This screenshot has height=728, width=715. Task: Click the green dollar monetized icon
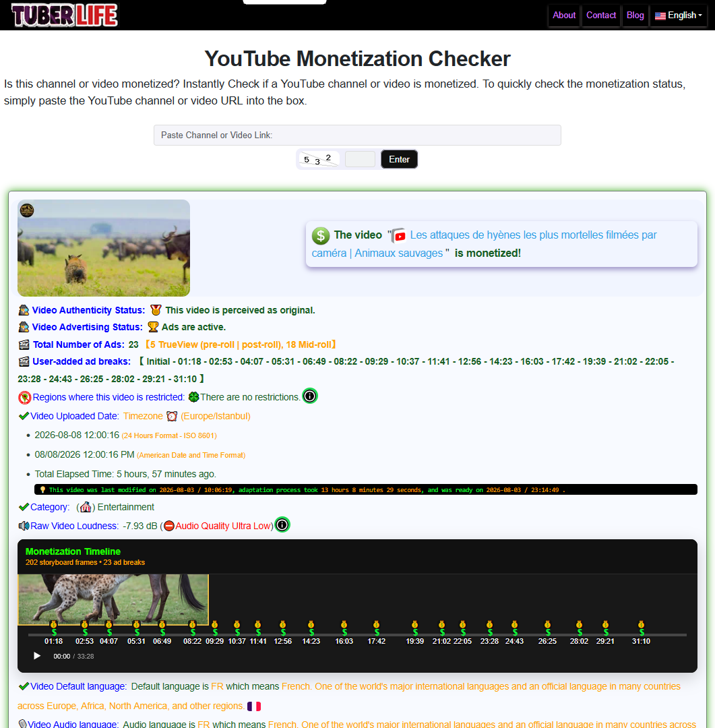coord(320,236)
